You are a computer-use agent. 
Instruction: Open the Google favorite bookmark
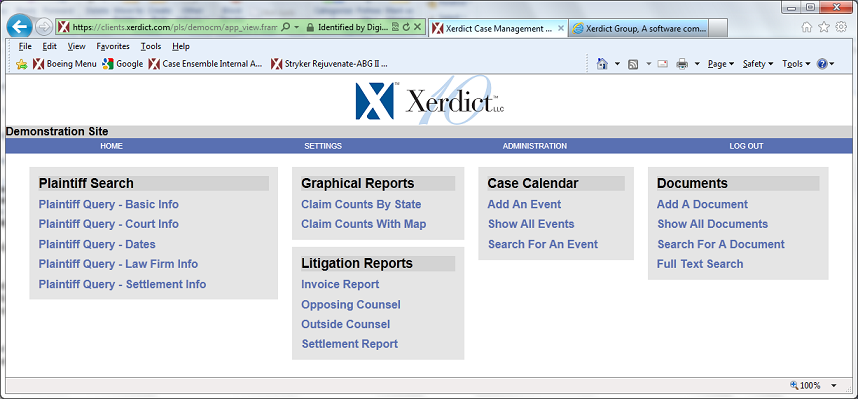(x=123, y=64)
